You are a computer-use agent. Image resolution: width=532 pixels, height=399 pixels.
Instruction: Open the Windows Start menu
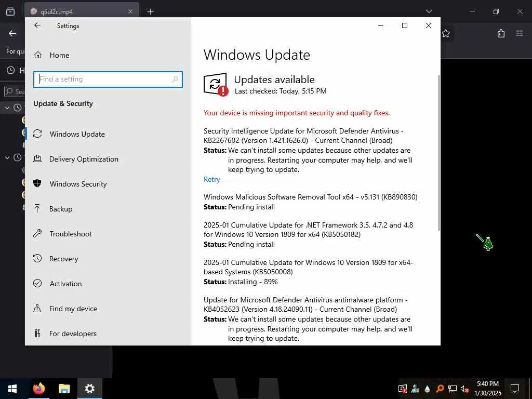(x=12, y=389)
